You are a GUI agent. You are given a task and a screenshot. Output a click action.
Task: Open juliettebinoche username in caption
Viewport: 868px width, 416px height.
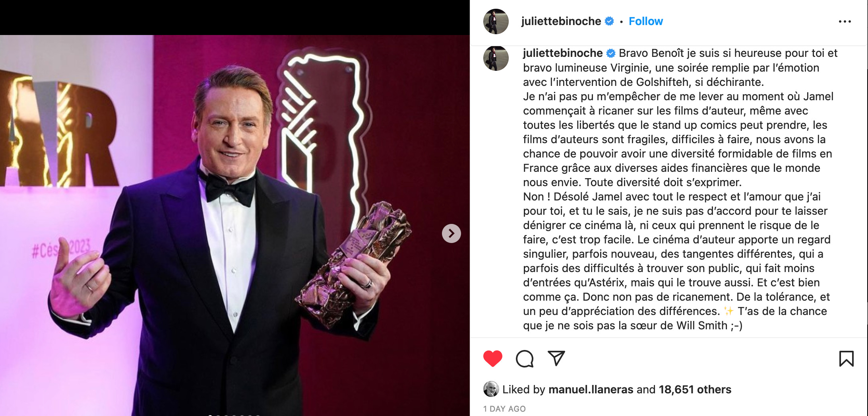click(x=563, y=53)
